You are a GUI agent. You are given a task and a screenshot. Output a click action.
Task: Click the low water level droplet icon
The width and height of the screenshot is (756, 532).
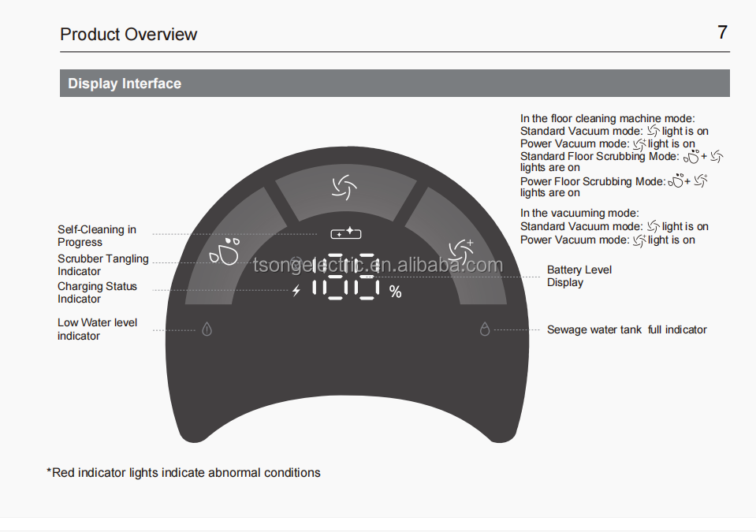tap(207, 329)
